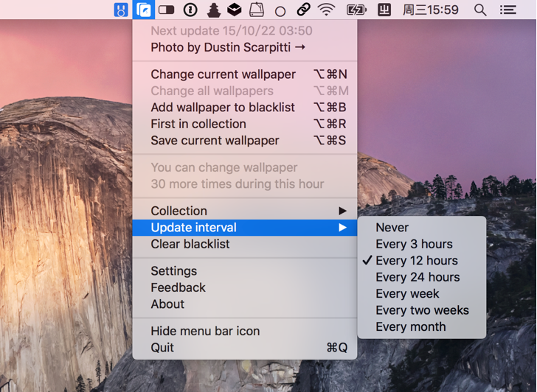This screenshot has height=392, width=537.
Task: Select Hide menu bar icon
Action: pyautogui.click(x=245, y=331)
